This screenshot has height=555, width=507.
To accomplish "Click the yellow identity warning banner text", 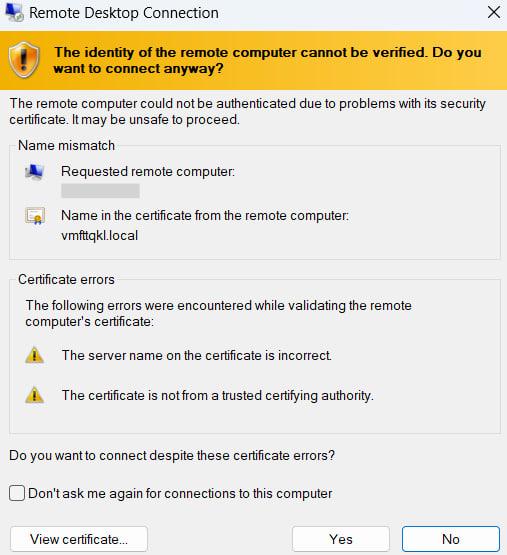I will 267,60.
